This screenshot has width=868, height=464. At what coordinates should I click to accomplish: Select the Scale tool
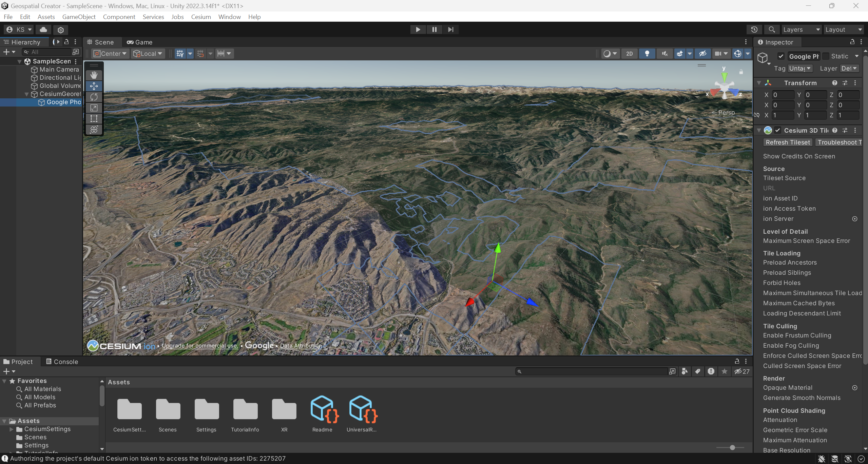tap(94, 108)
